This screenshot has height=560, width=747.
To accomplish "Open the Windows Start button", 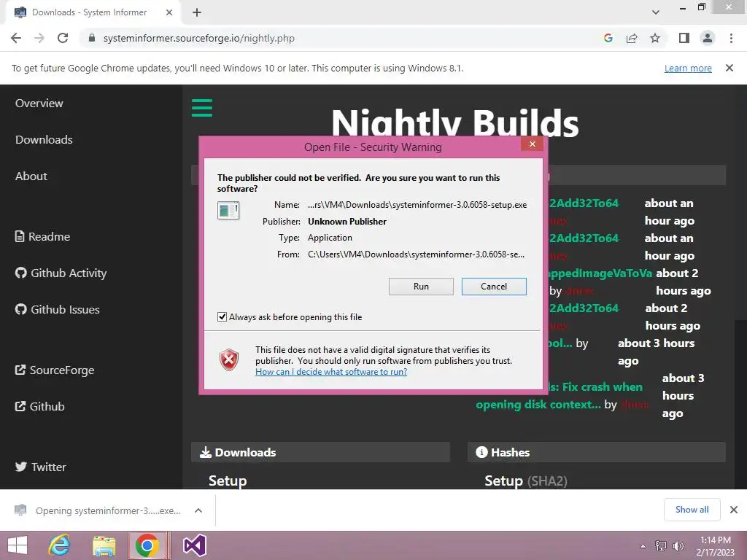I will click(x=18, y=545).
